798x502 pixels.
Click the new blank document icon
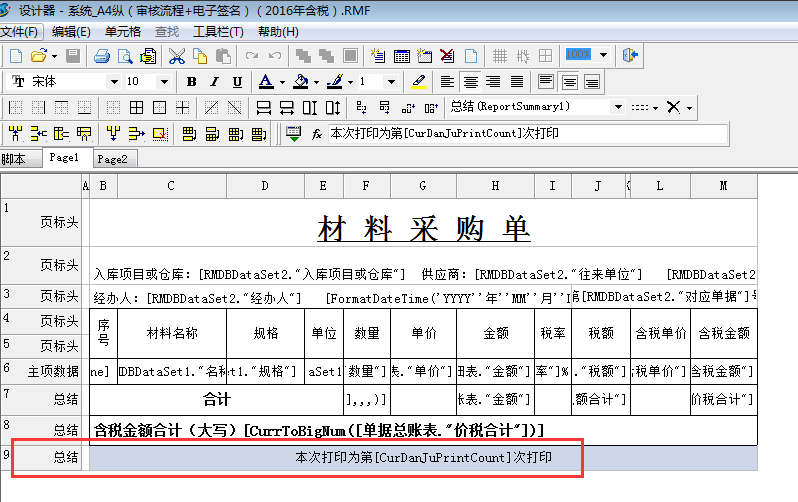[15, 56]
